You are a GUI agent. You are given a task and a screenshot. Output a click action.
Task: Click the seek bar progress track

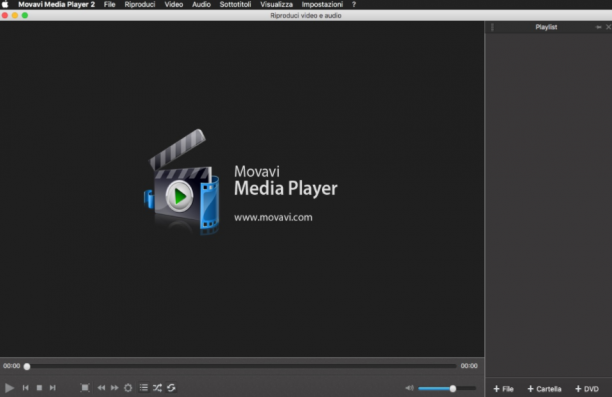point(241,366)
